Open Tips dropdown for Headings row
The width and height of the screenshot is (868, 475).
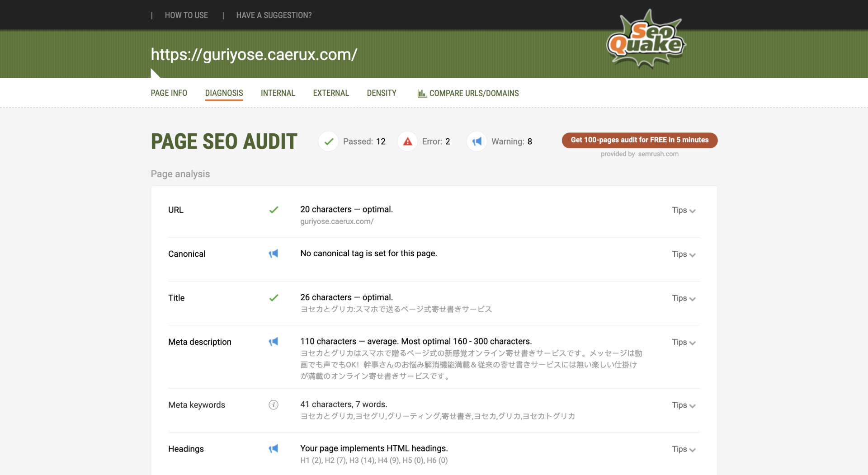(683, 449)
